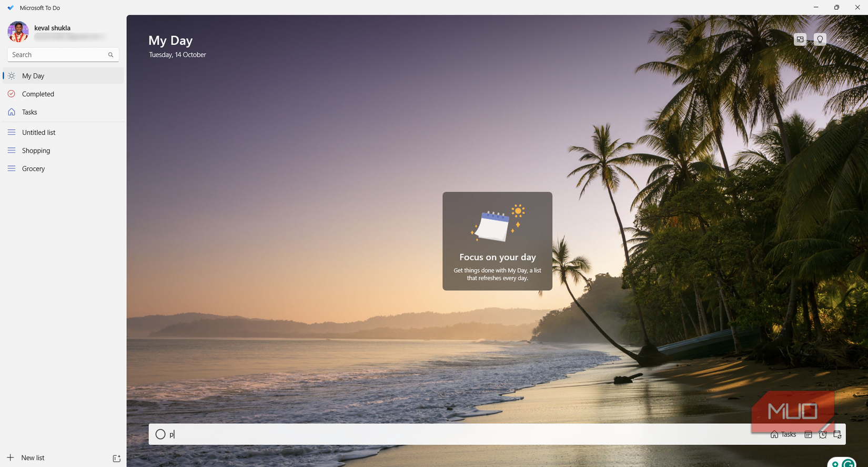Open the Suggestions lightbulb icon
868x467 pixels.
(820, 39)
